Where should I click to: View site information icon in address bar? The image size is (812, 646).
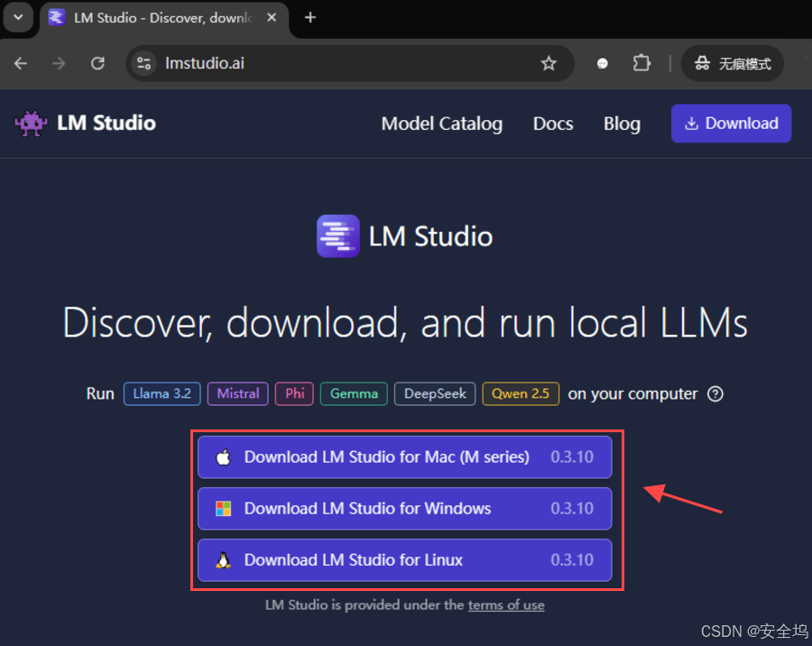pyautogui.click(x=144, y=63)
